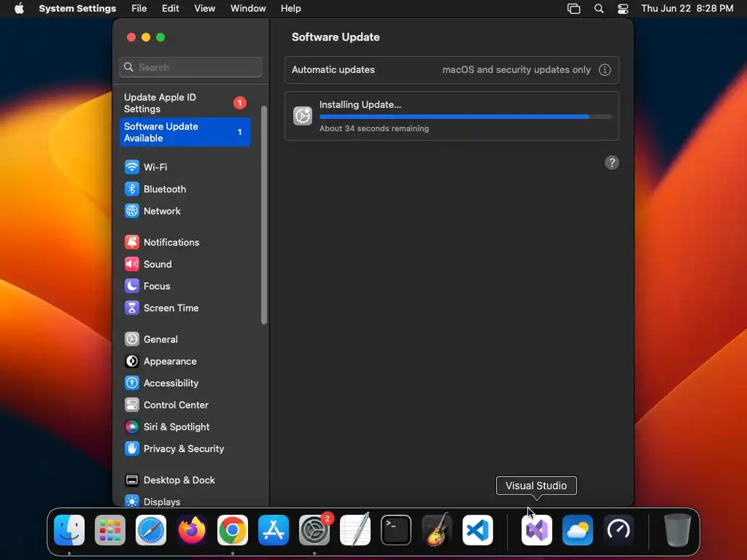Viewport: 747px width, 560px height.
Task: Open the Window menu
Action: (x=248, y=9)
